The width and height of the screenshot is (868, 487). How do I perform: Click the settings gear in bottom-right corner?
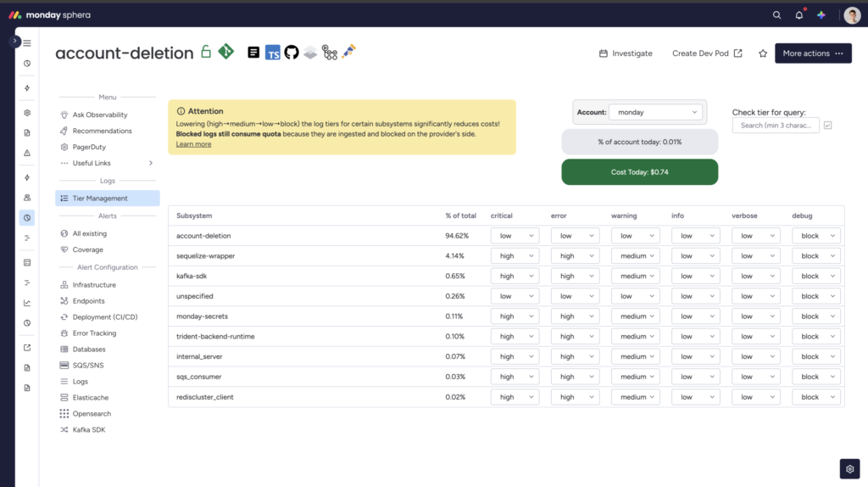point(849,468)
